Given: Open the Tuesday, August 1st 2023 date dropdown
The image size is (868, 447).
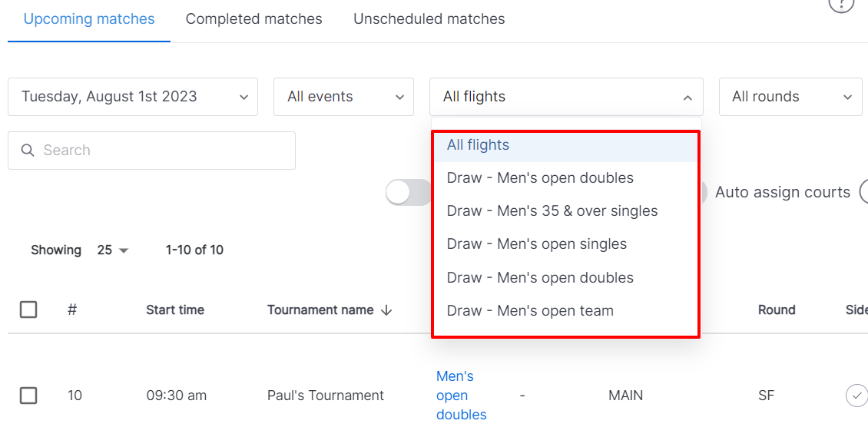Looking at the screenshot, I should click(x=133, y=97).
